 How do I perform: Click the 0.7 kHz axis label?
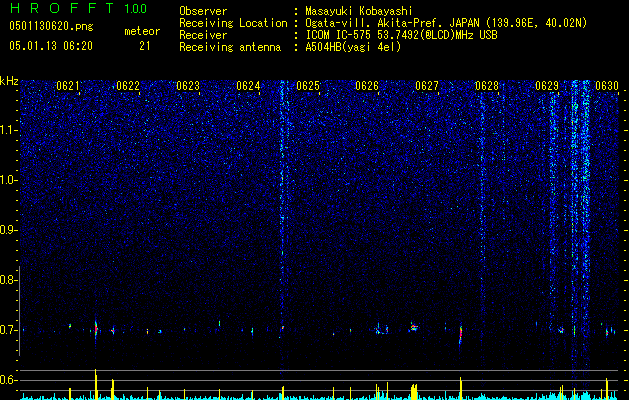tap(8, 330)
